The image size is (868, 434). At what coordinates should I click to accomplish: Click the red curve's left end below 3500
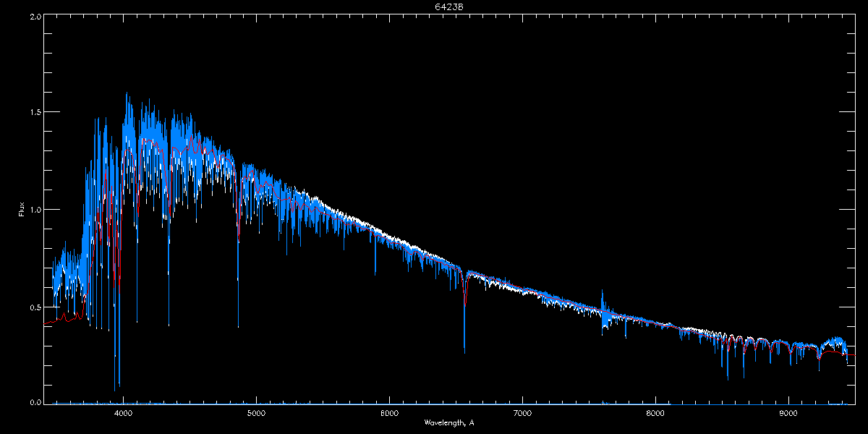click(x=47, y=323)
